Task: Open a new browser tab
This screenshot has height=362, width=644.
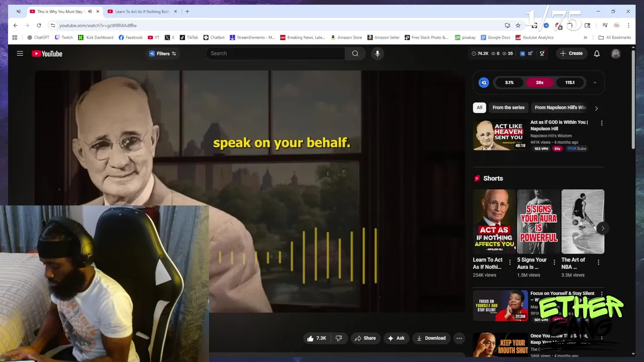Action: click(187, 12)
